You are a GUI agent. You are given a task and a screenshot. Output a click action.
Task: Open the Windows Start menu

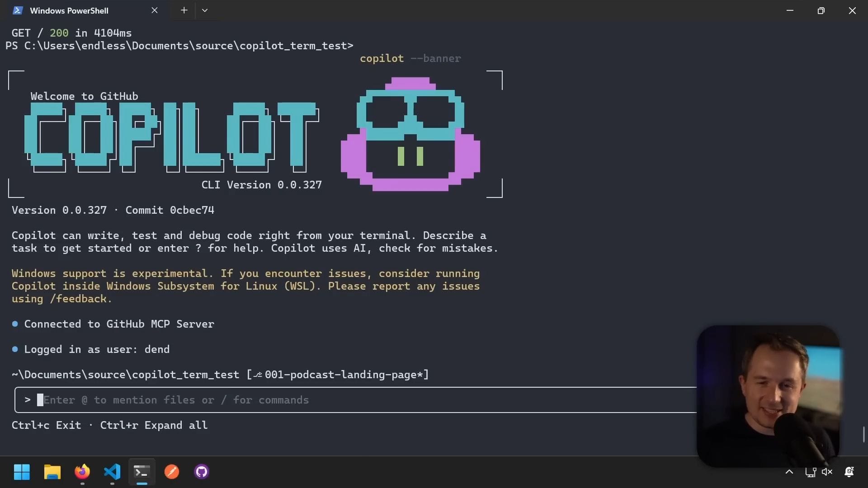pyautogui.click(x=22, y=472)
